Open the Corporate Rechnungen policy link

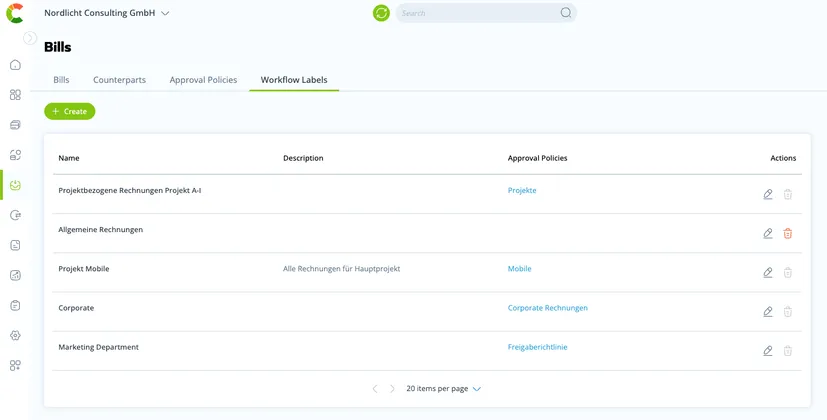[x=547, y=308]
